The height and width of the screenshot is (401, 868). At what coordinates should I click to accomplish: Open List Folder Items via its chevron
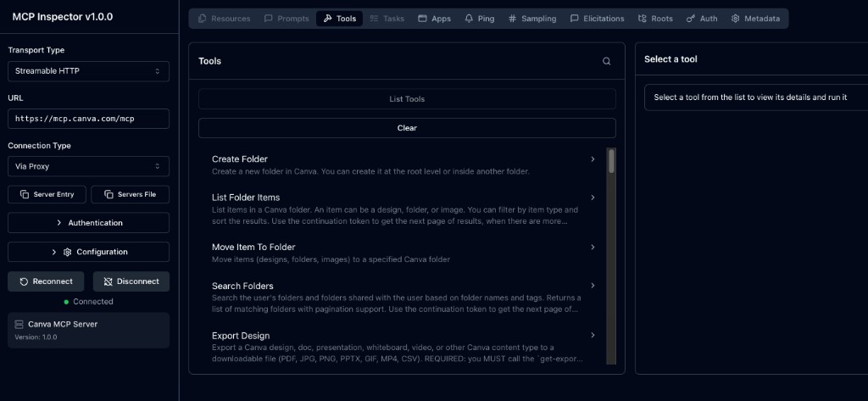pos(593,198)
